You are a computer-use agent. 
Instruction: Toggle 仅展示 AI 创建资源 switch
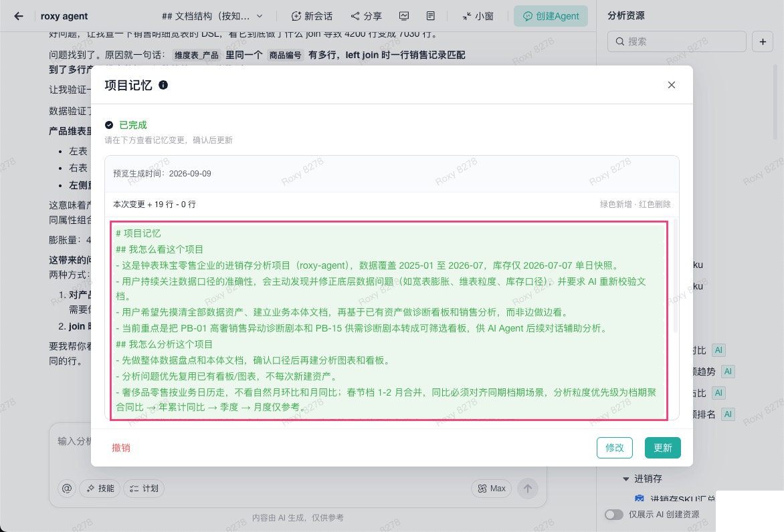[613, 515]
